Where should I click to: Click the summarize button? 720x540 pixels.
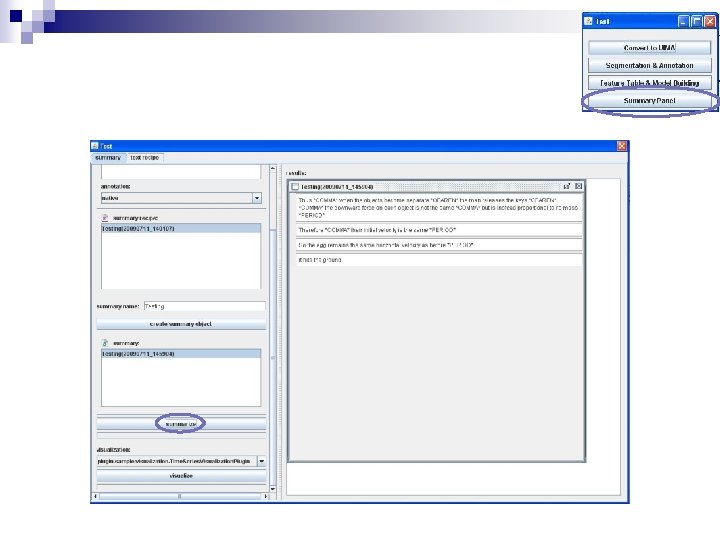pos(181,424)
